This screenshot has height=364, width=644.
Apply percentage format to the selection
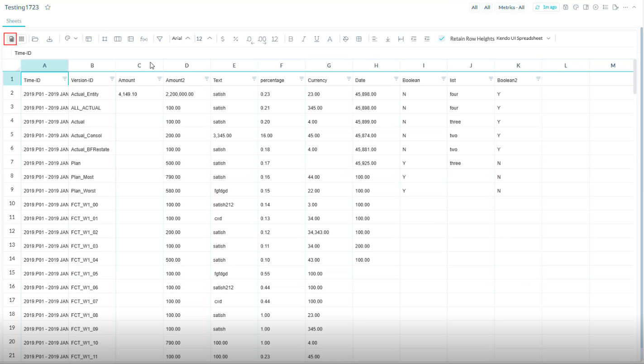point(235,38)
